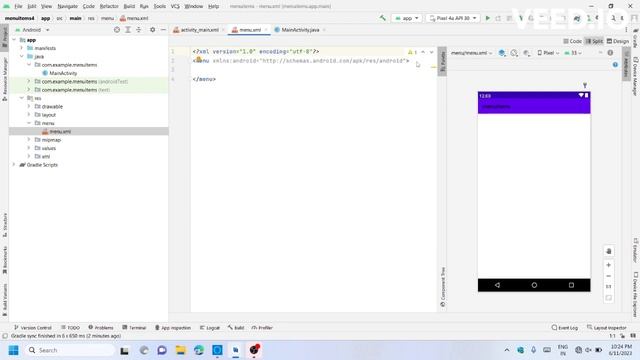Image resolution: width=640 pixels, height=360 pixels.
Task: Open the Pixel device dropdown in preview
Action: tap(548, 53)
